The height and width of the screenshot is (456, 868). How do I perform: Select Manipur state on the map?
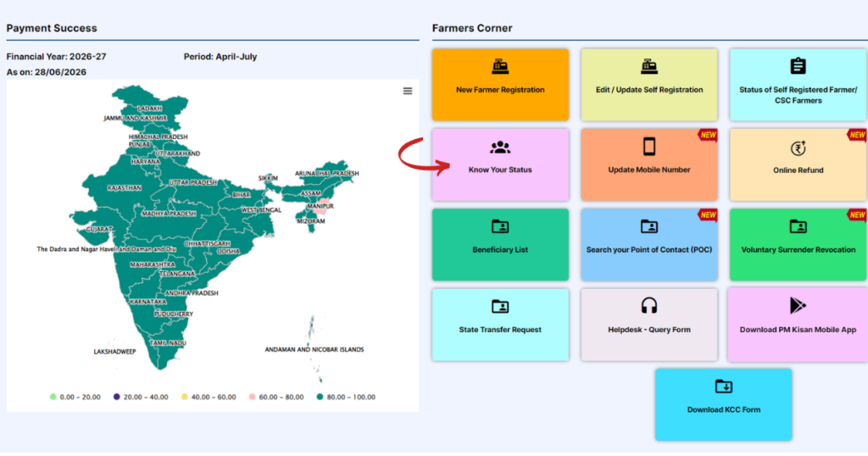322,208
